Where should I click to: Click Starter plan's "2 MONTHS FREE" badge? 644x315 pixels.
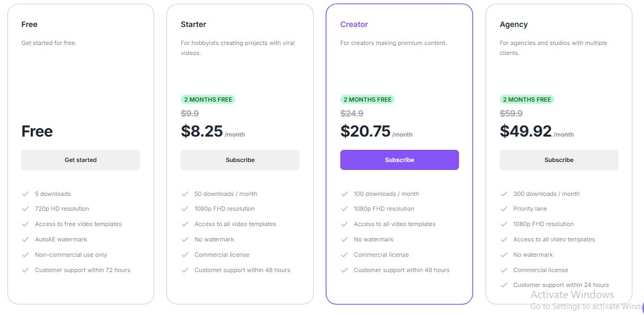(x=208, y=100)
